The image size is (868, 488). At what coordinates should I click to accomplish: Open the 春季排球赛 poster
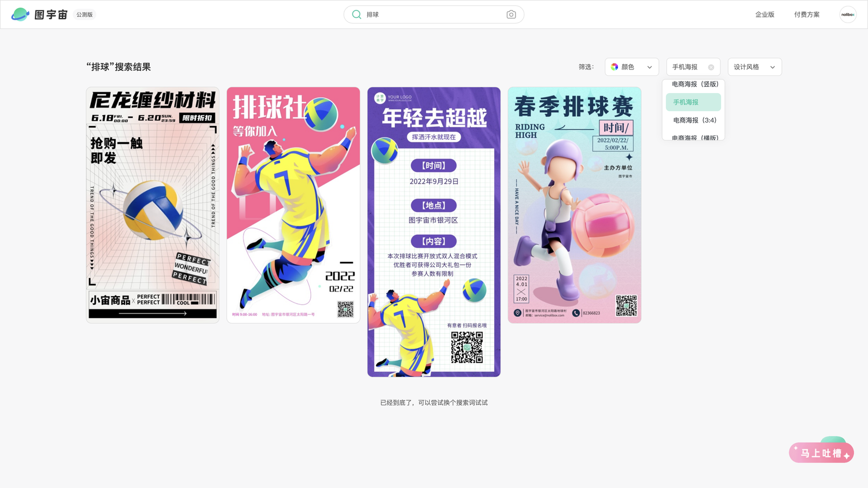point(575,205)
